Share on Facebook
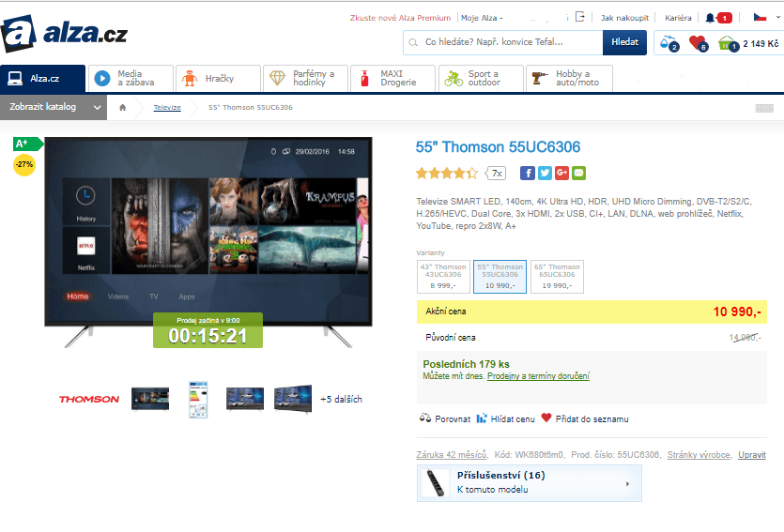 pos(528,173)
